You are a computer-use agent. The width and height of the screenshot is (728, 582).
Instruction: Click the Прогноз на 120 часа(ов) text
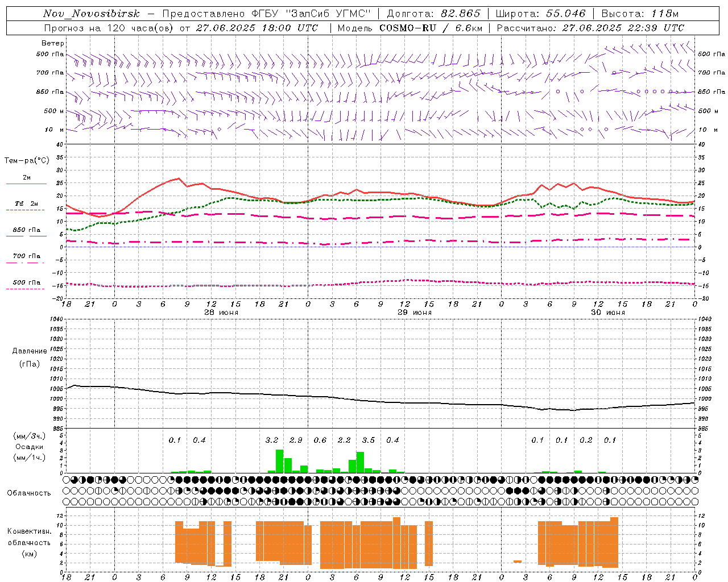click(109, 28)
